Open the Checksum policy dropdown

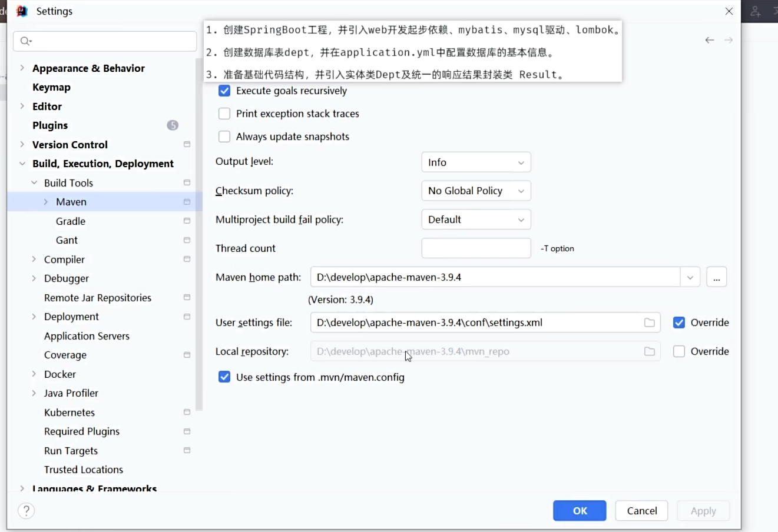[476, 191]
